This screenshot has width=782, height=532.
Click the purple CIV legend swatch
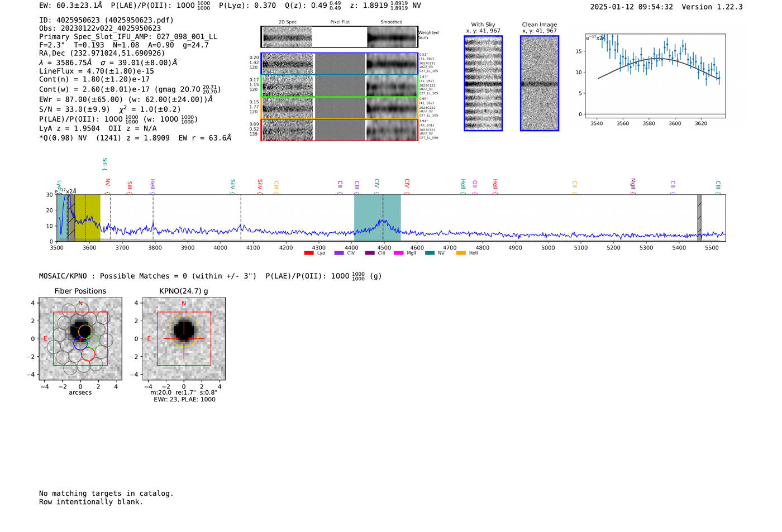click(x=338, y=253)
